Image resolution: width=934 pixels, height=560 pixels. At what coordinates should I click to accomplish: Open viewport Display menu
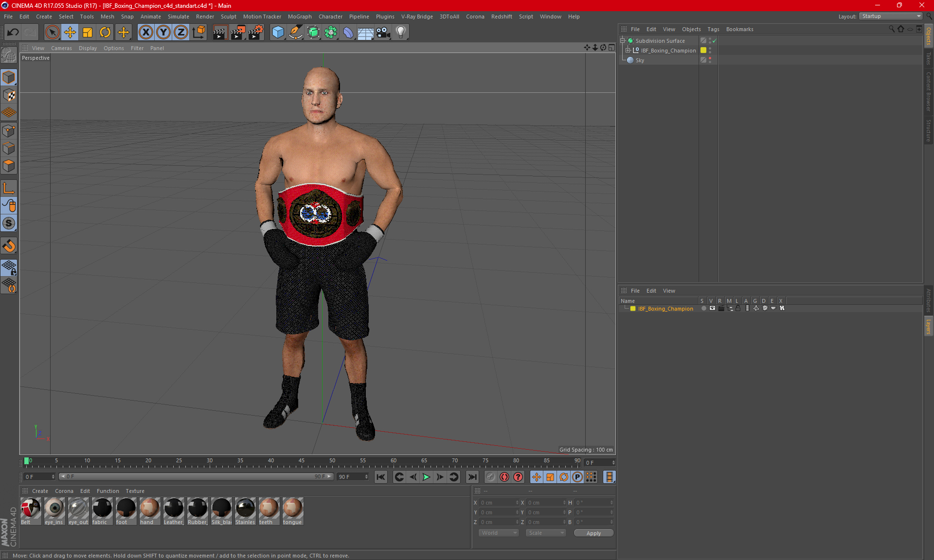click(88, 48)
